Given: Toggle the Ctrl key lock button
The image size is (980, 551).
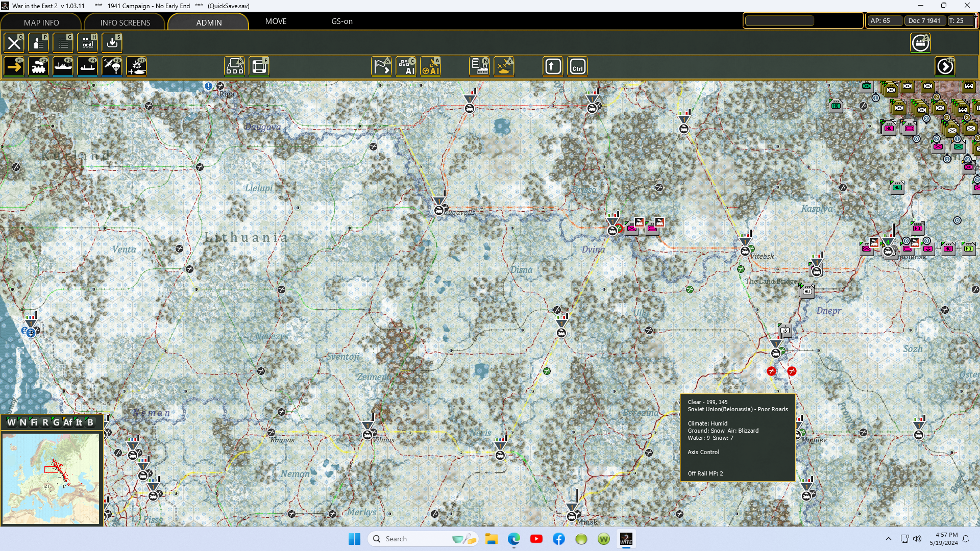Looking at the screenshot, I should 577,66.
